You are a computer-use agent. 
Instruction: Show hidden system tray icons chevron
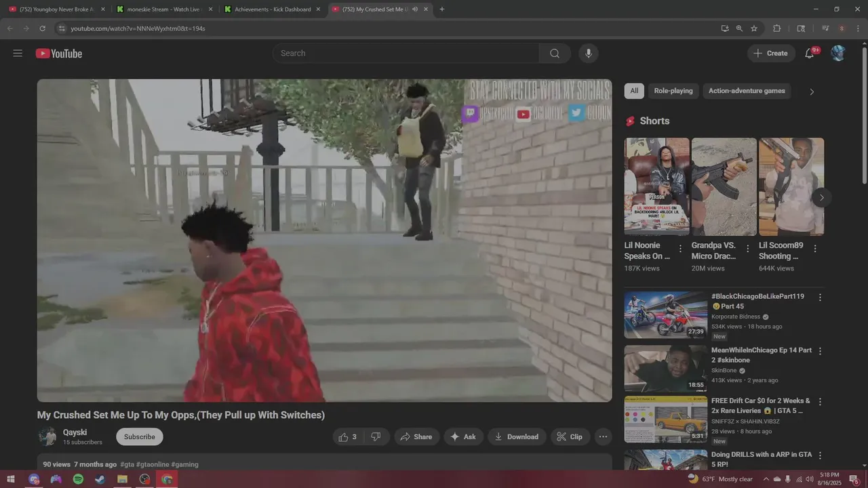click(x=766, y=479)
